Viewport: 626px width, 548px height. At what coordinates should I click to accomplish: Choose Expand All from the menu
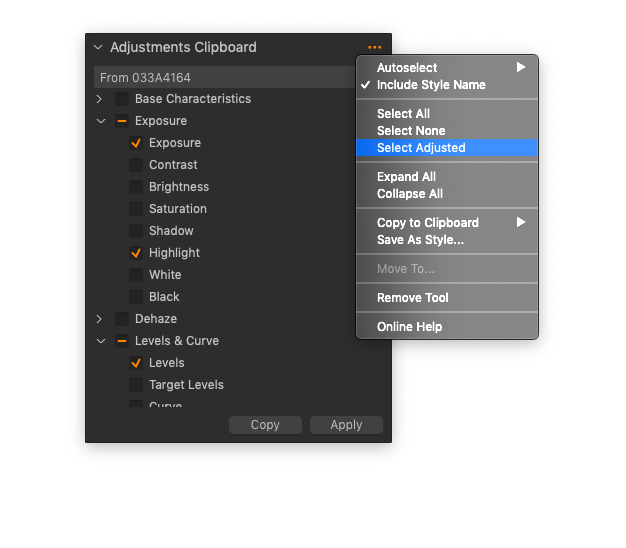tap(447, 177)
